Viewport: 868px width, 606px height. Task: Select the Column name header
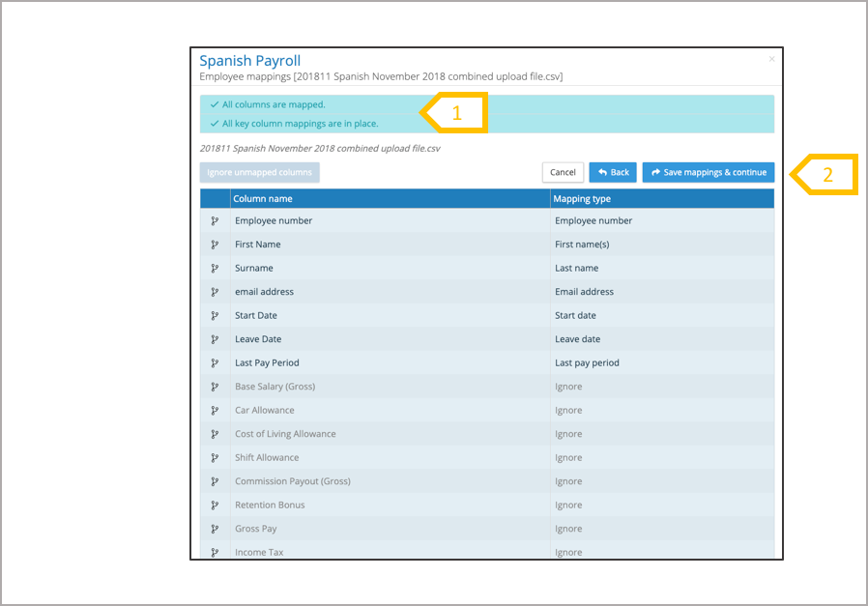tap(263, 198)
